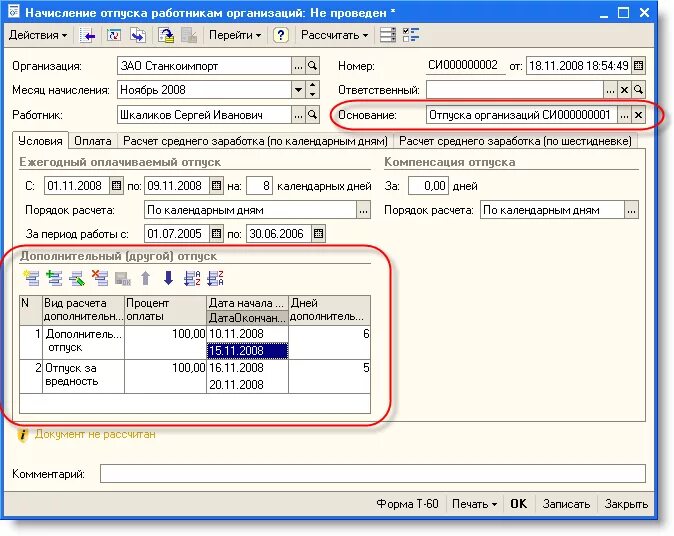Sort rows ascending A-Z
This screenshot has width=674, height=536.
click(192, 278)
